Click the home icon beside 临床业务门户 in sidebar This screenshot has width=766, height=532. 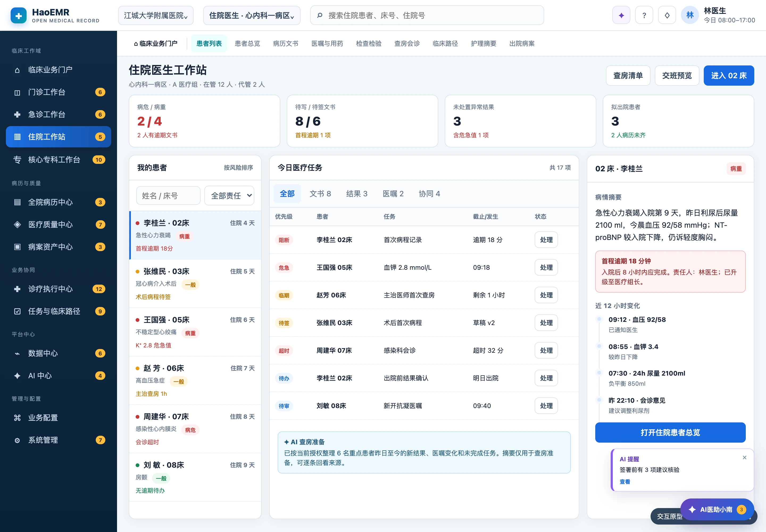pos(17,70)
